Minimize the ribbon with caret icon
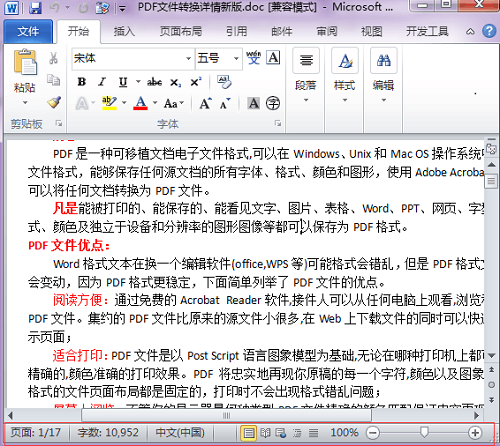Image resolution: width=500 pixels, height=446 pixels. click(x=470, y=32)
